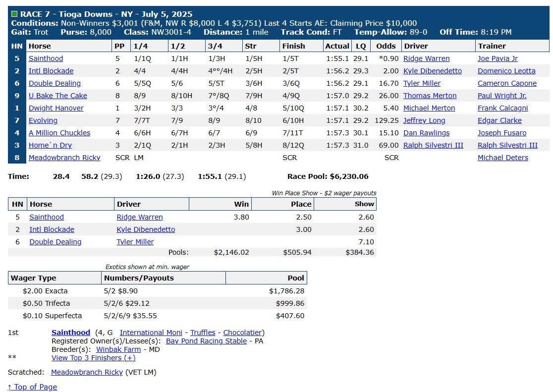Screen dimensions: 553x392
Task: Open driver Tyler Miller in results table
Action: (x=422, y=83)
